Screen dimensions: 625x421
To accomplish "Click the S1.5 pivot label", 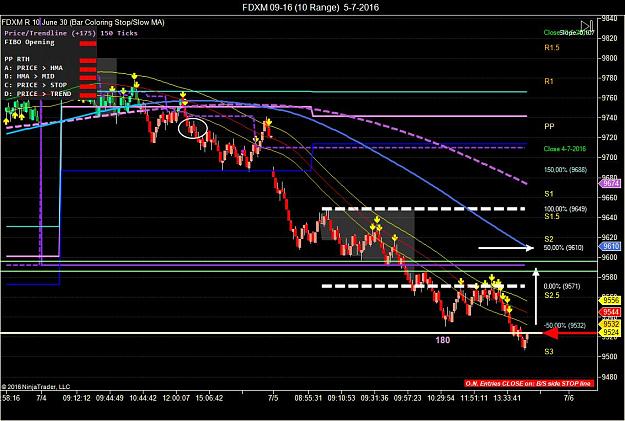I will (552, 216).
